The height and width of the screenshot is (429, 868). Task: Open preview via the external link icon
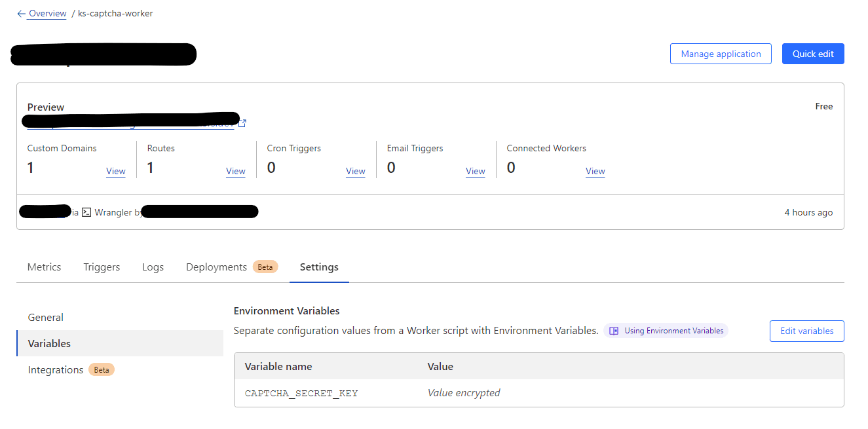[x=242, y=122]
